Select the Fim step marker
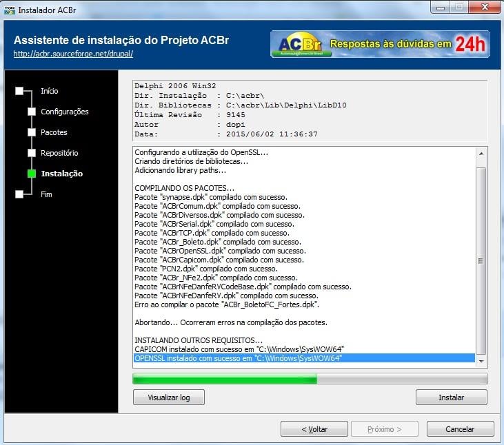Screen dimensions: 504x445 [x=19, y=194]
